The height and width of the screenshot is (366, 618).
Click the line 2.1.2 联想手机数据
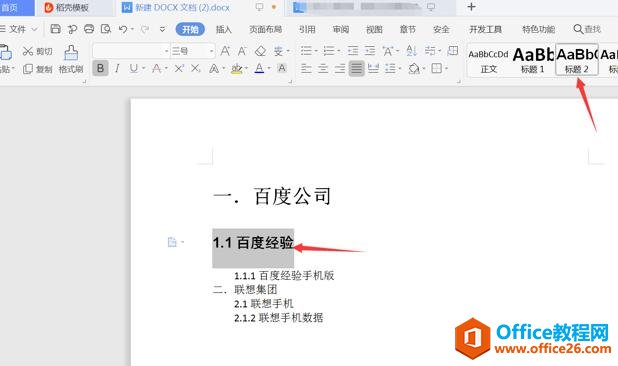(x=279, y=318)
